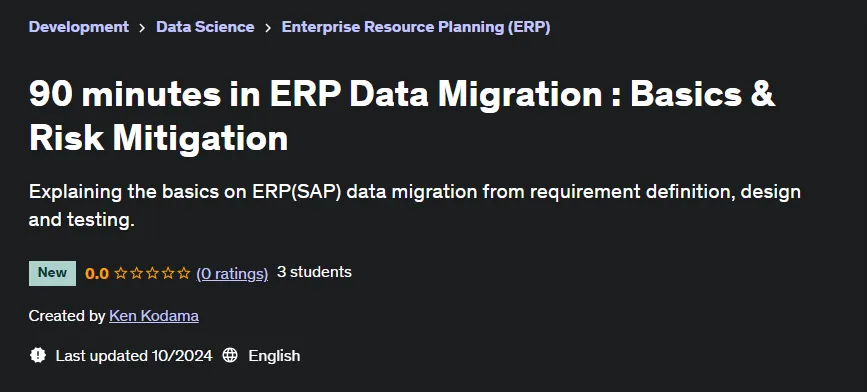The width and height of the screenshot is (867, 392).
Task: Open the Data Science breadcrumb link
Action: [x=205, y=27]
